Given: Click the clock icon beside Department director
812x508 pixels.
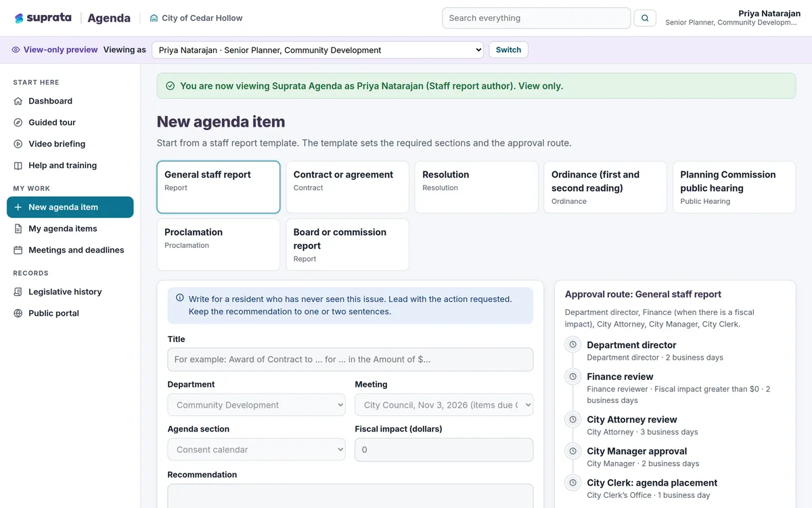Looking at the screenshot, I should tap(573, 345).
